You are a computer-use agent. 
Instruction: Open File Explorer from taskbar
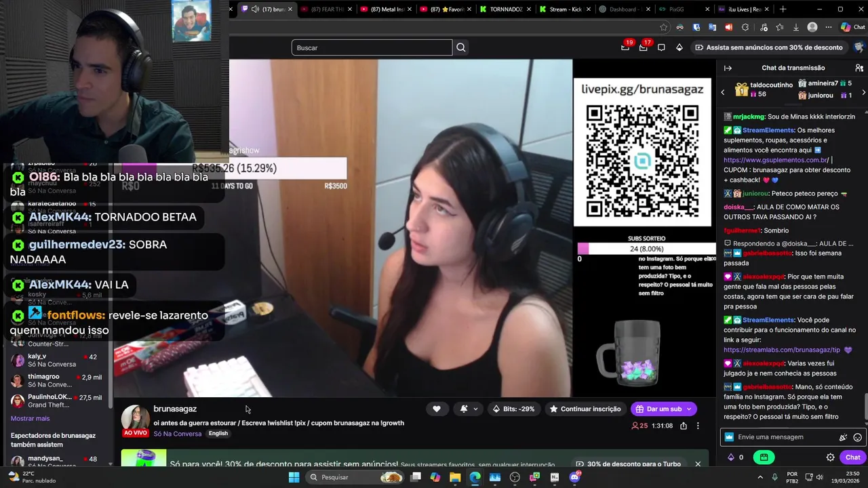[x=455, y=477]
